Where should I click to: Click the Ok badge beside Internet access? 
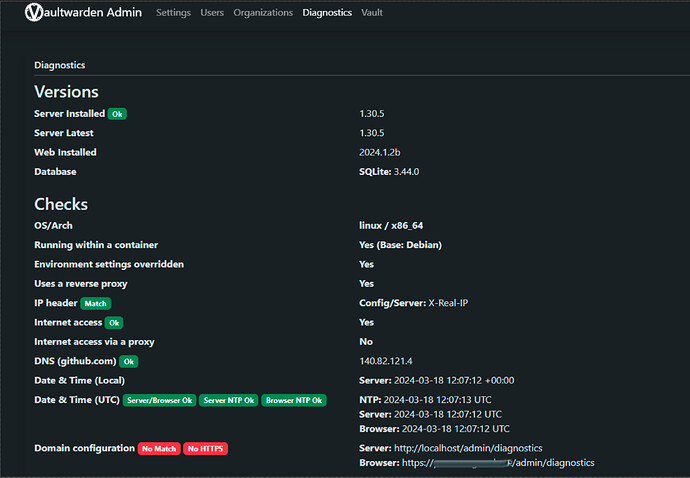114,323
